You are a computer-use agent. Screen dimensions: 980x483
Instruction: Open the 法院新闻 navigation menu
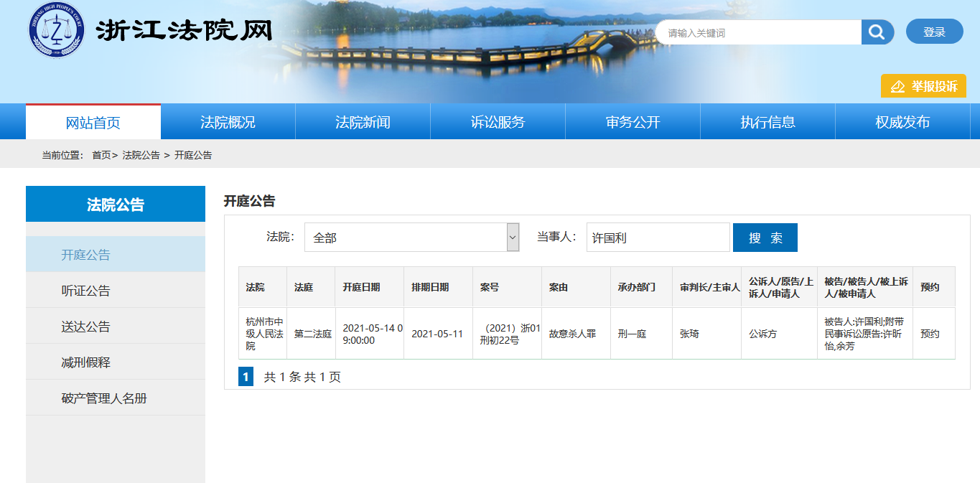(x=363, y=122)
